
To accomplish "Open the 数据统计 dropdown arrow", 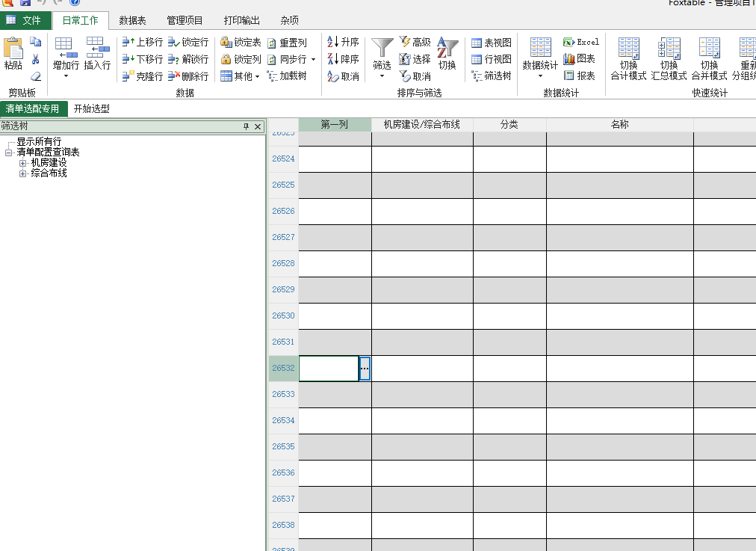I will (540, 76).
